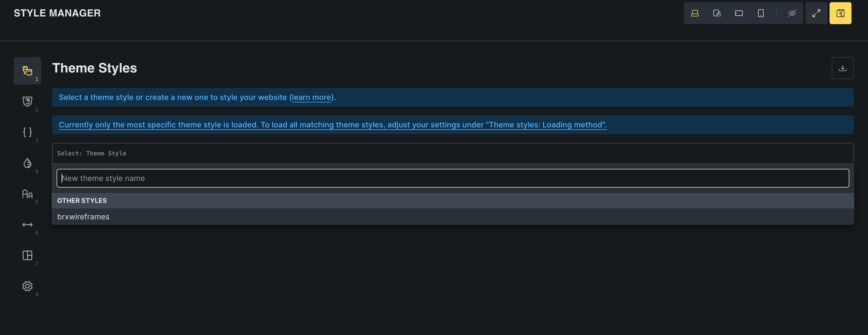Open the Colors droplet panel
The image size is (868, 335).
(27, 163)
